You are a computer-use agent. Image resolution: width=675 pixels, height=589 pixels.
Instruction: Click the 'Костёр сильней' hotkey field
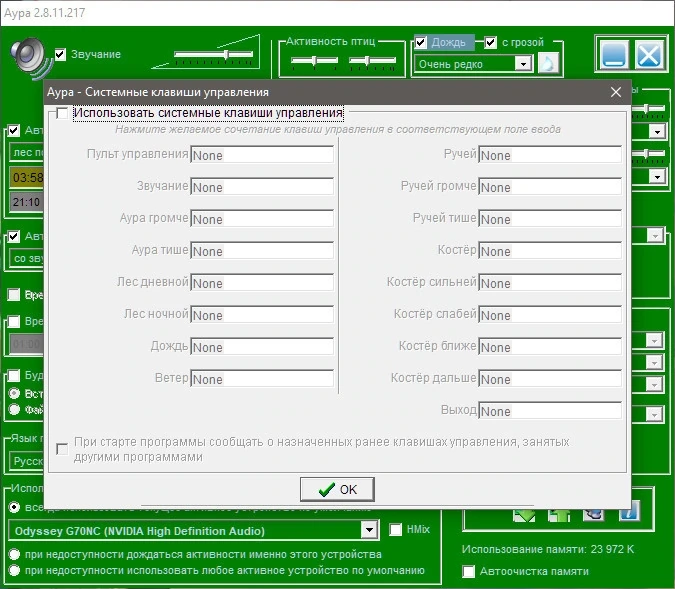tap(550, 282)
